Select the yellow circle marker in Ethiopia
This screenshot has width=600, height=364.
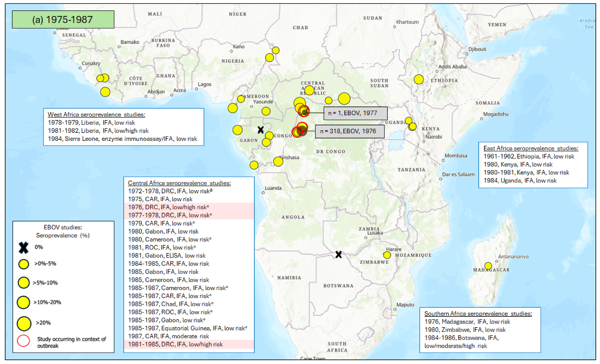419,79
